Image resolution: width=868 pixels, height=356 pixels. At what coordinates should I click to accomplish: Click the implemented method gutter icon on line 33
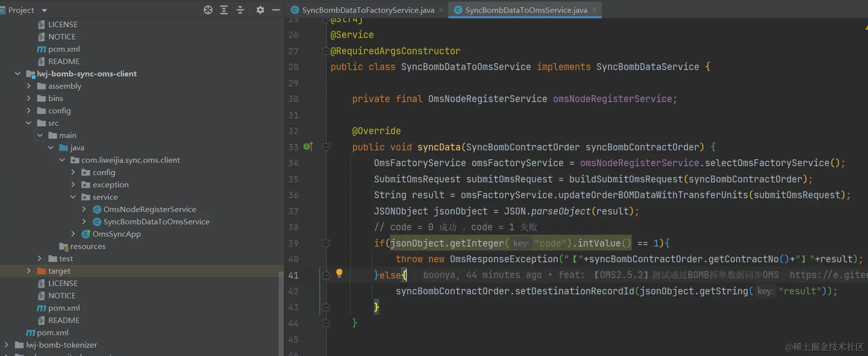308,146
